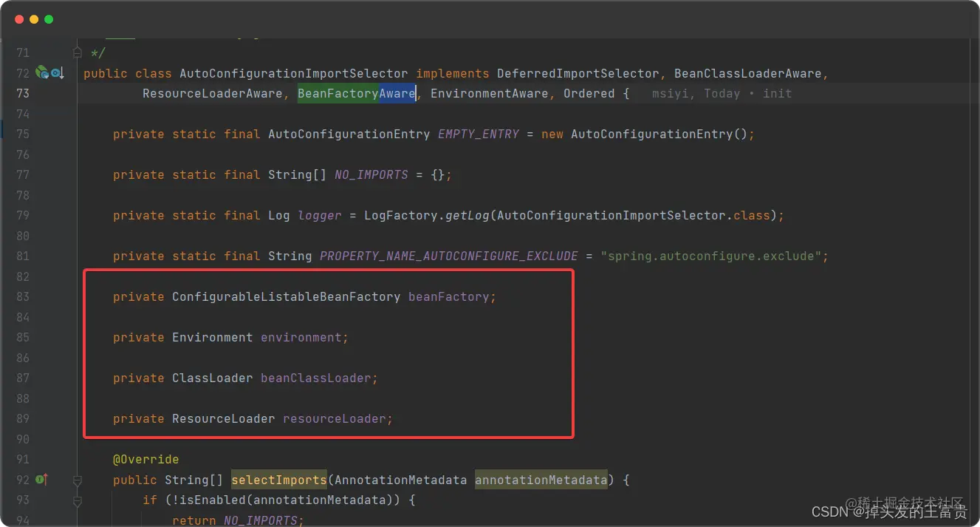Collapse the selectImports method fold on line 92
Image resolution: width=980 pixels, height=527 pixels.
77,480
